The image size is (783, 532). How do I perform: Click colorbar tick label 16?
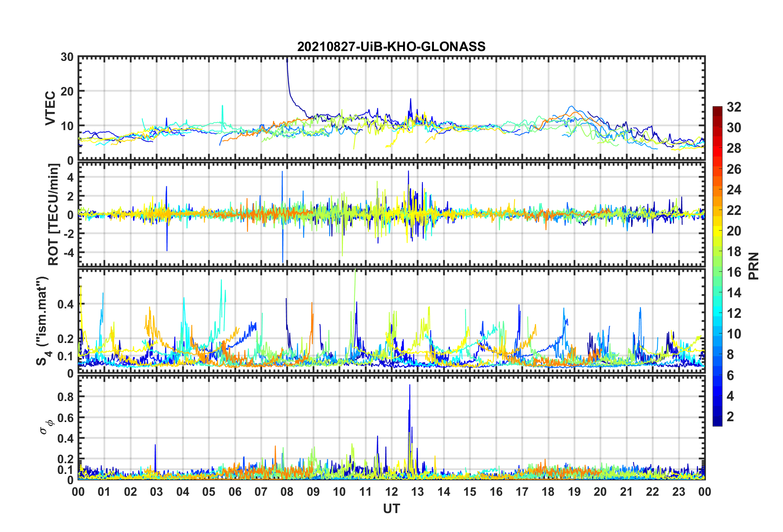coord(734,272)
